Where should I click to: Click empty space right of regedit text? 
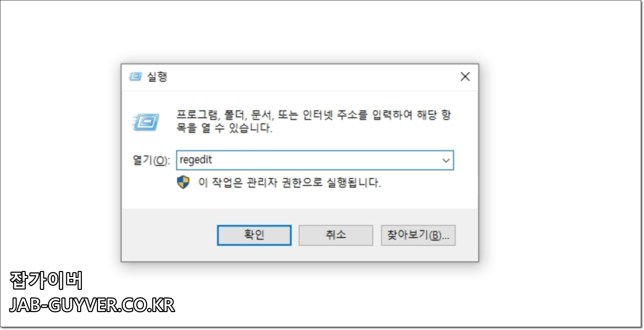[322, 160]
